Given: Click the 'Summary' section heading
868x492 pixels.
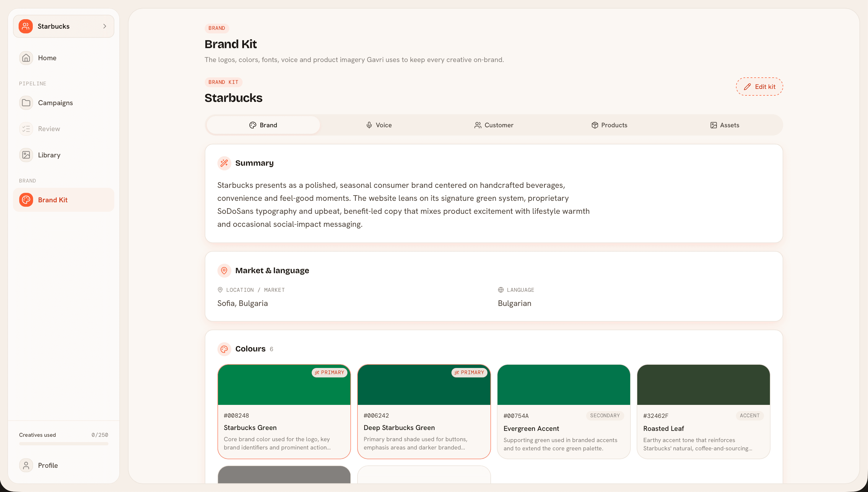Looking at the screenshot, I should point(254,163).
